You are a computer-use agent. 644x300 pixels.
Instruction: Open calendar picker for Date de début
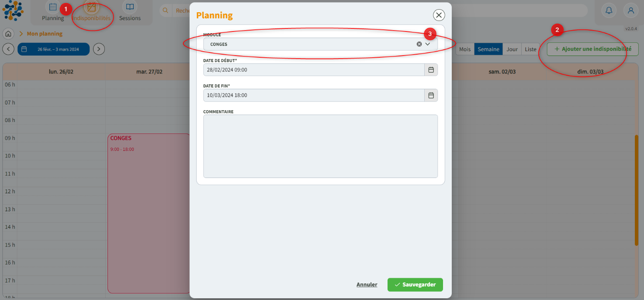tap(431, 70)
